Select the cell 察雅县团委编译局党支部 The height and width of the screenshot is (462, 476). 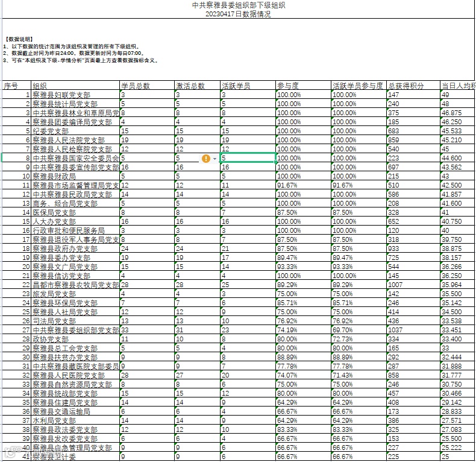pos(75,122)
